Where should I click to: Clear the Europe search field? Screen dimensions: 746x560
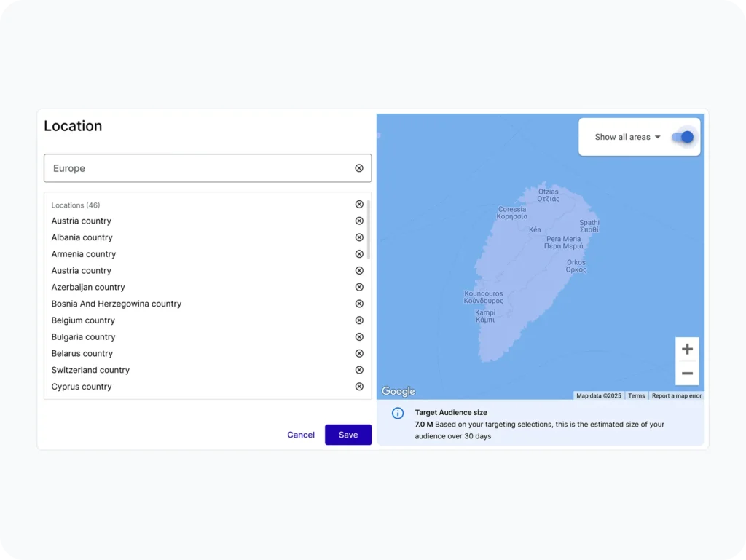click(x=359, y=168)
